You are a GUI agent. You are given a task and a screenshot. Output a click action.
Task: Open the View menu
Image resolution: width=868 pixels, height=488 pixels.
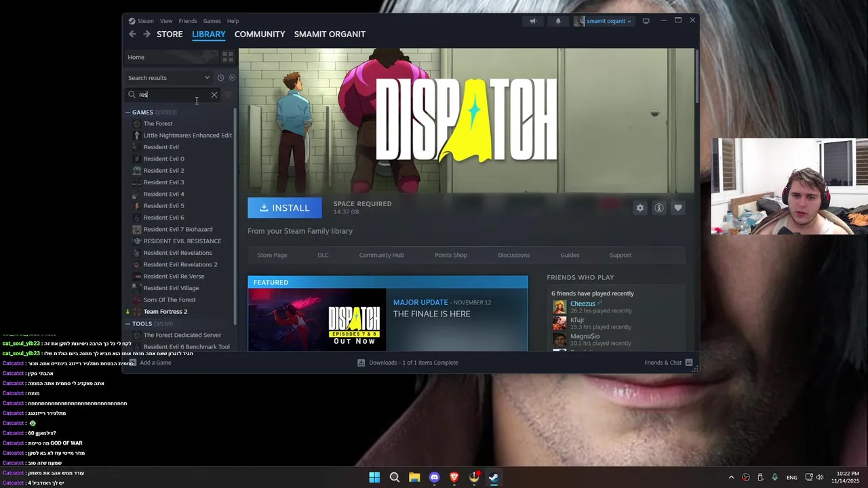(x=166, y=21)
